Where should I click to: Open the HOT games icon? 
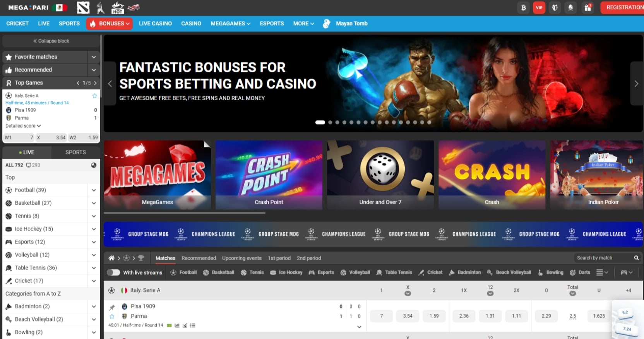[117, 7]
